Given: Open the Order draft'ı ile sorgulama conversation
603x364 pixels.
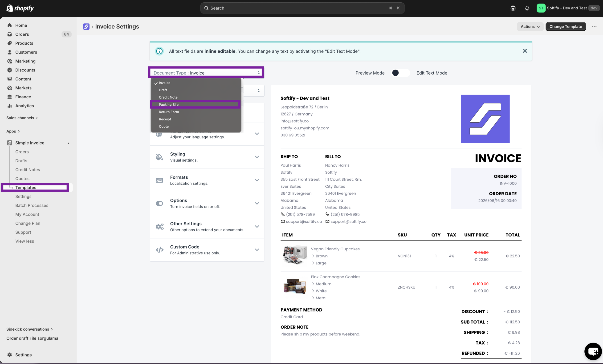Looking at the screenshot, I should tap(32, 338).
